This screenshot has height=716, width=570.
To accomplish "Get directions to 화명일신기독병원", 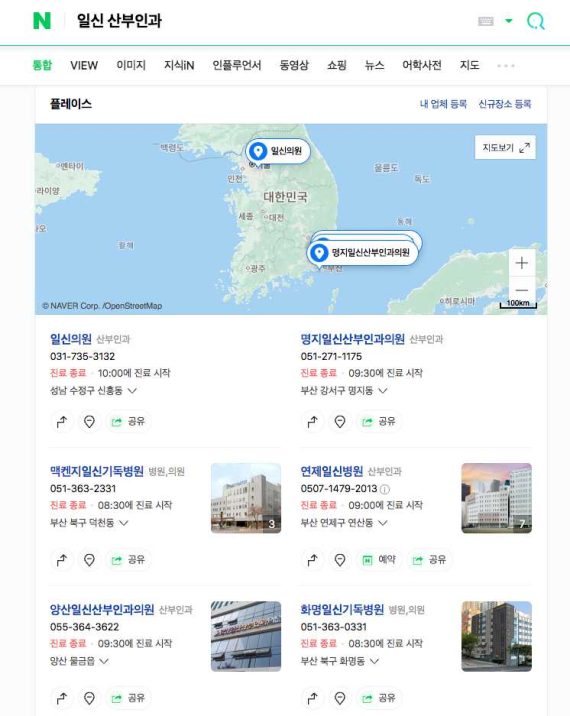I will [x=312, y=698].
